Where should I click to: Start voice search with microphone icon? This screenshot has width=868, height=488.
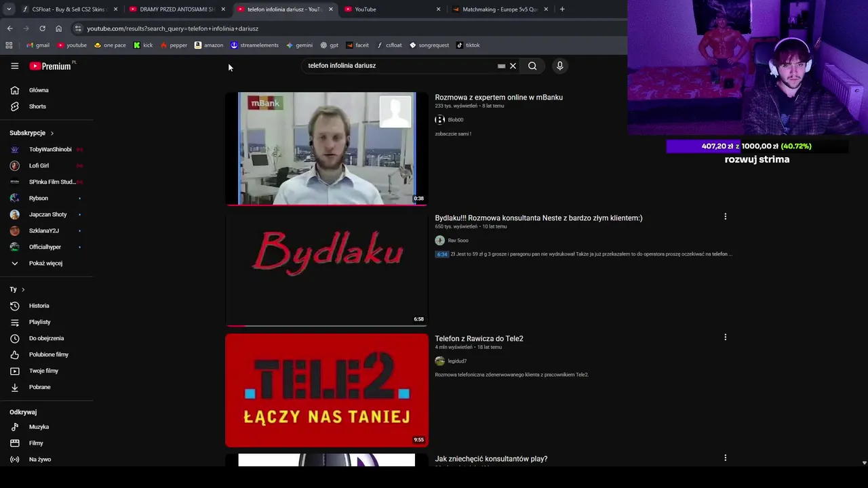coord(559,66)
